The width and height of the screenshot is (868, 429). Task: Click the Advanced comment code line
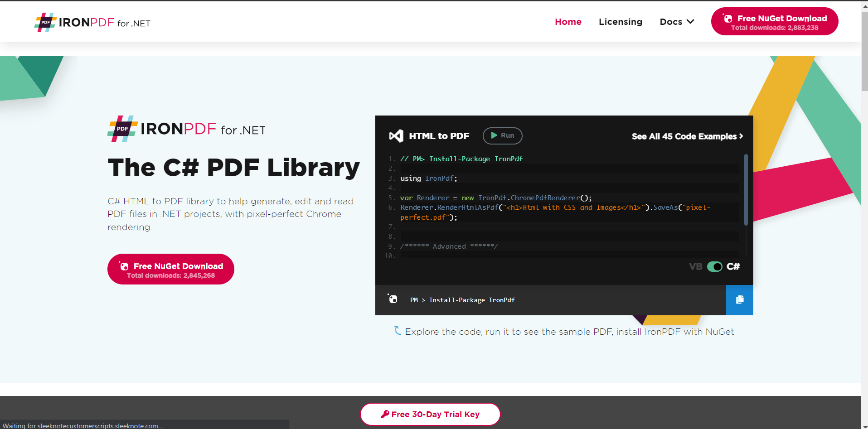click(449, 246)
